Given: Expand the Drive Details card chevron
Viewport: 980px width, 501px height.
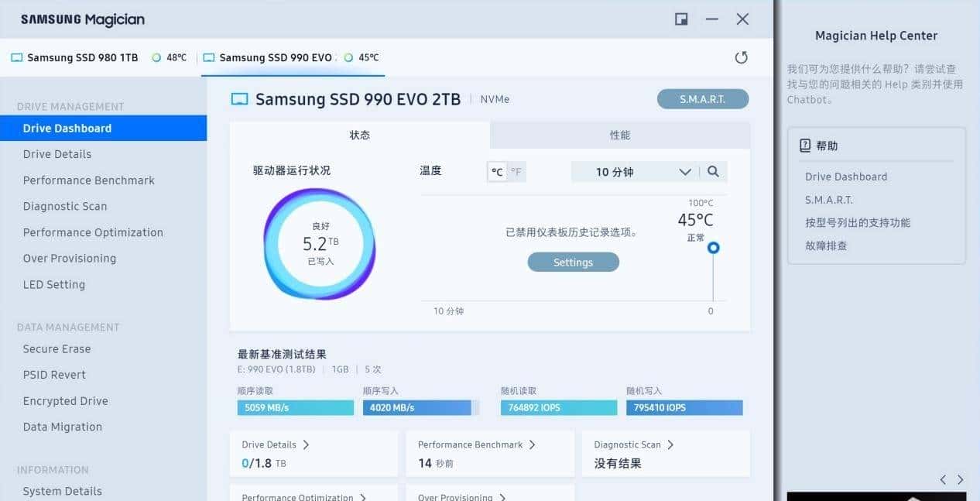Looking at the screenshot, I should tap(308, 444).
